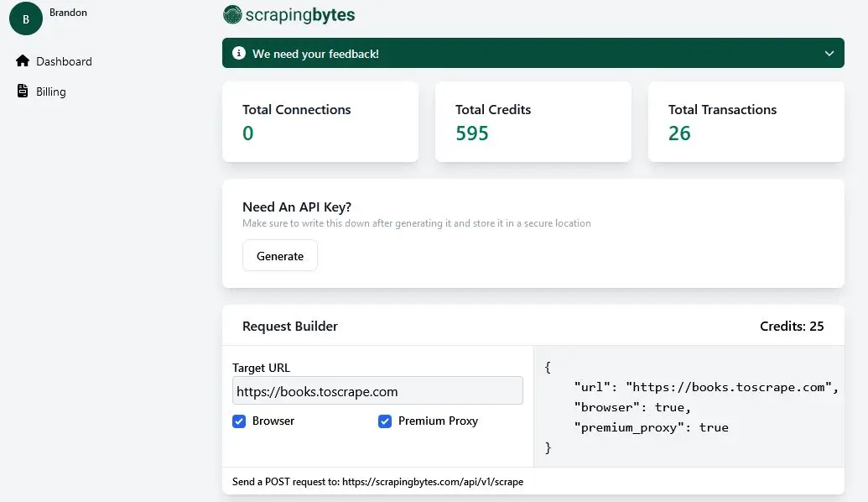Click the feedback banner info icon
Image resolution: width=868 pixels, height=502 pixels.
pyautogui.click(x=237, y=54)
